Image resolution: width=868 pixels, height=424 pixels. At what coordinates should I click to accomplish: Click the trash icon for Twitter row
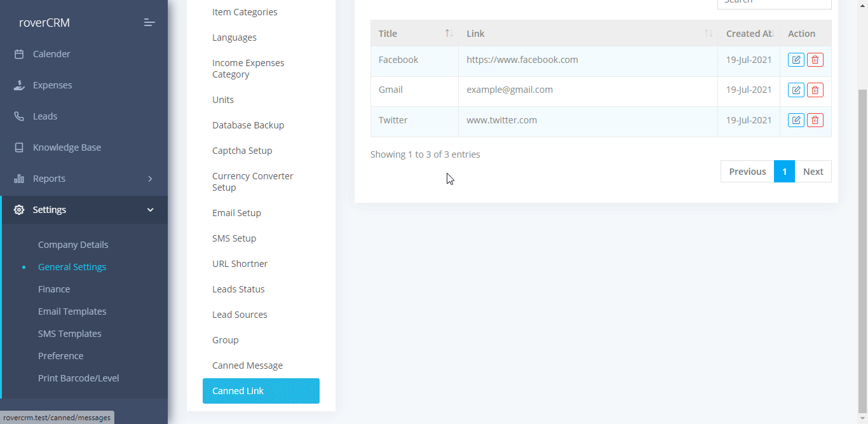(x=815, y=120)
